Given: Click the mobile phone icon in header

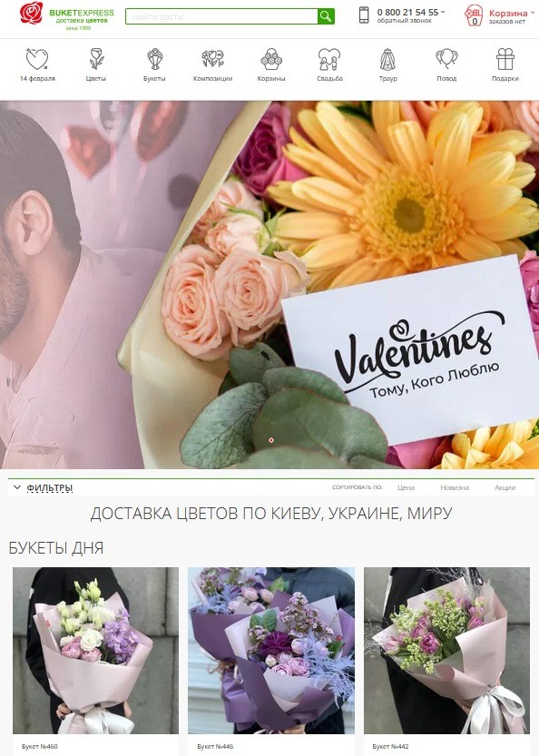Looking at the screenshot, I should point(364,15).
